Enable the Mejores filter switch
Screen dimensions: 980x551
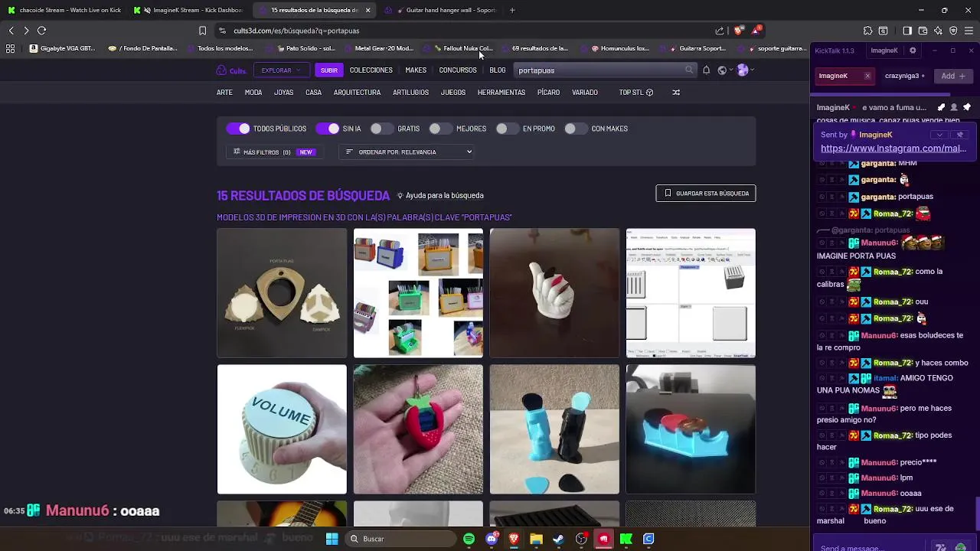coord(441,129)
